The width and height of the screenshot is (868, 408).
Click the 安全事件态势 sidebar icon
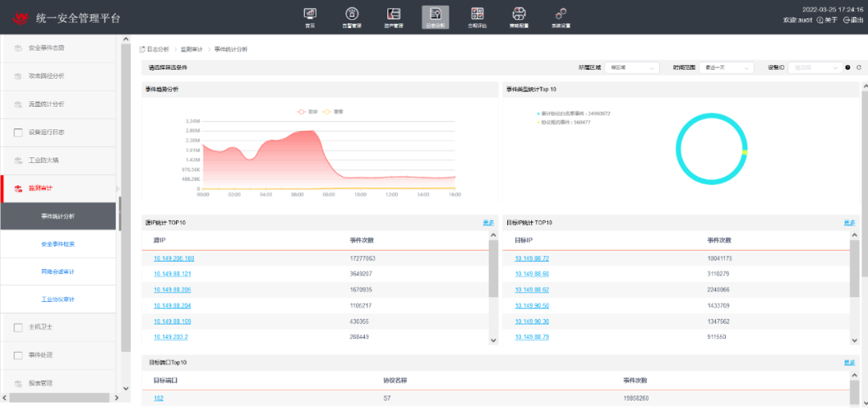[x=18, y=48]
